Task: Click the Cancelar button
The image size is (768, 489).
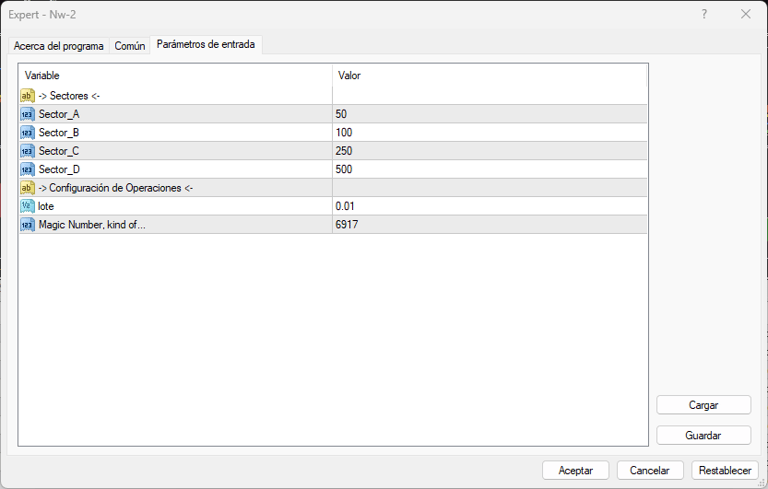Action: [649, 470]
